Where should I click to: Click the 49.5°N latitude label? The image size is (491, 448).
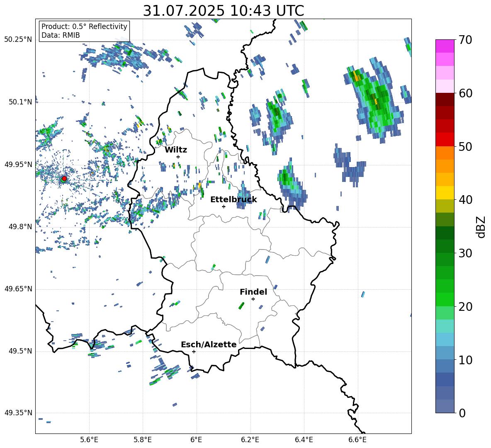point(20,351)
